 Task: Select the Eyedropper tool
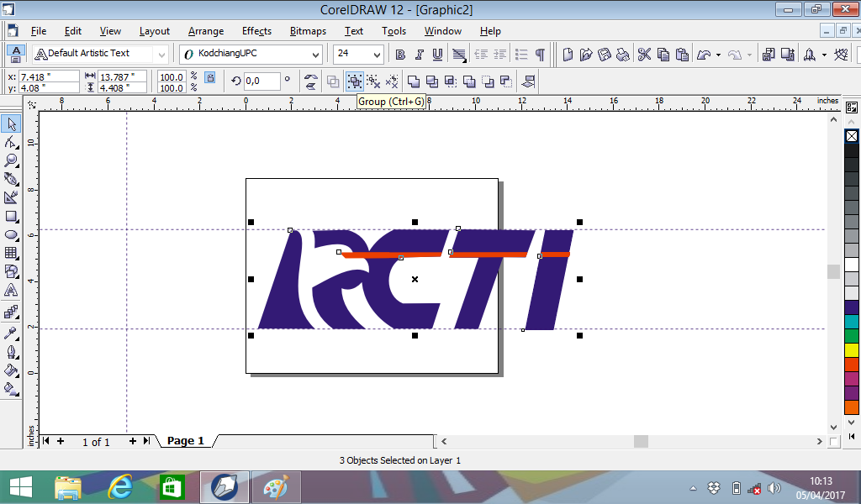11,331
